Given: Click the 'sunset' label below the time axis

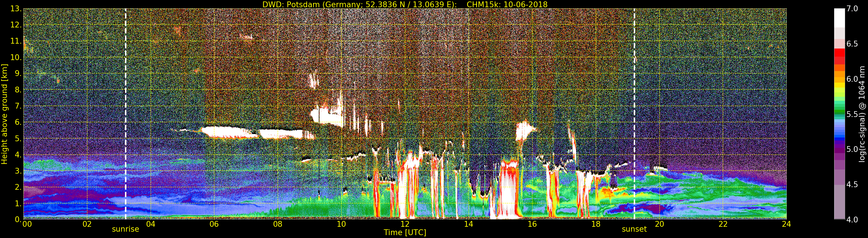Looking at the screenshot, I should 634,229.
